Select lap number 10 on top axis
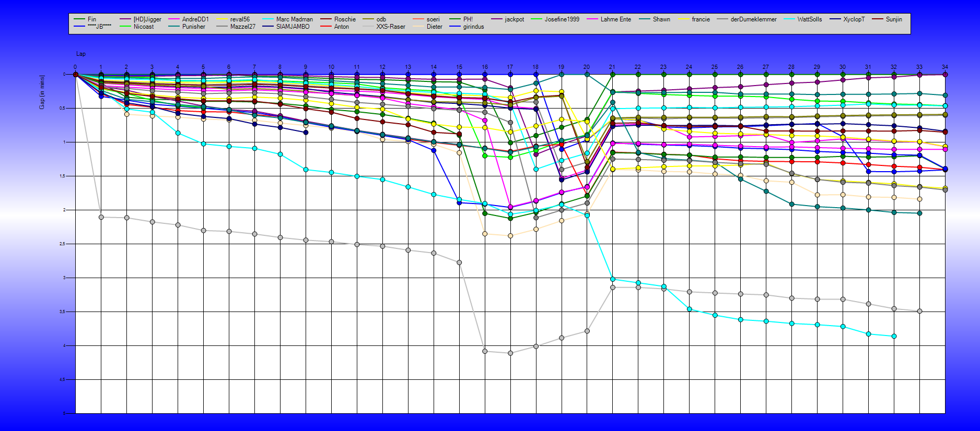This screenshot has width=980, height=431. click(x=331, y=67)
